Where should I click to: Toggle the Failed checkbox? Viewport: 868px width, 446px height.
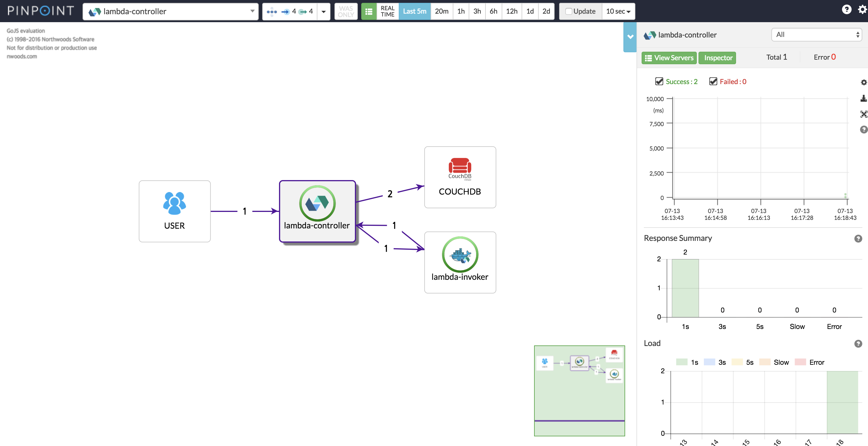click(x=713, y=82)
